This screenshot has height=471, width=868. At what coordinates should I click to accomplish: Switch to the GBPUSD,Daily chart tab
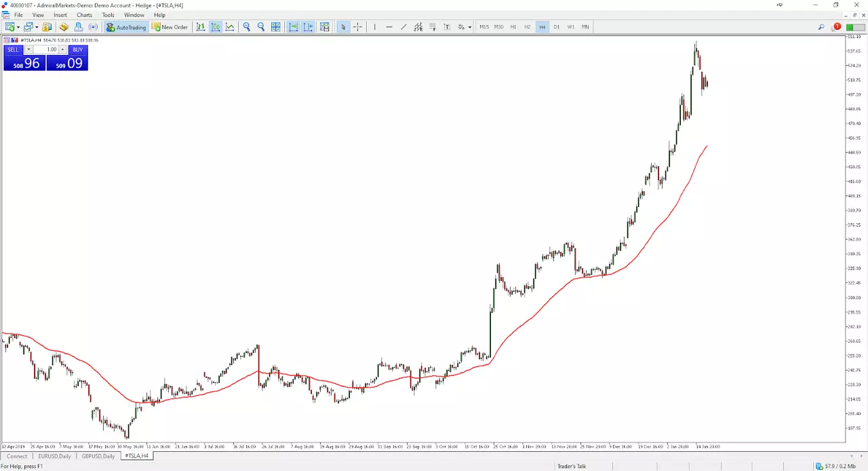pyautogui.click(x=98, y=456)
